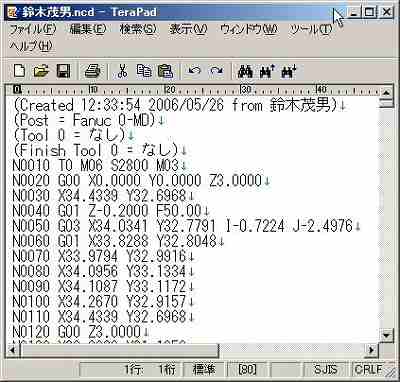
Task: Click the vertical scrollbar down arrow
Action: click(386, 335)
